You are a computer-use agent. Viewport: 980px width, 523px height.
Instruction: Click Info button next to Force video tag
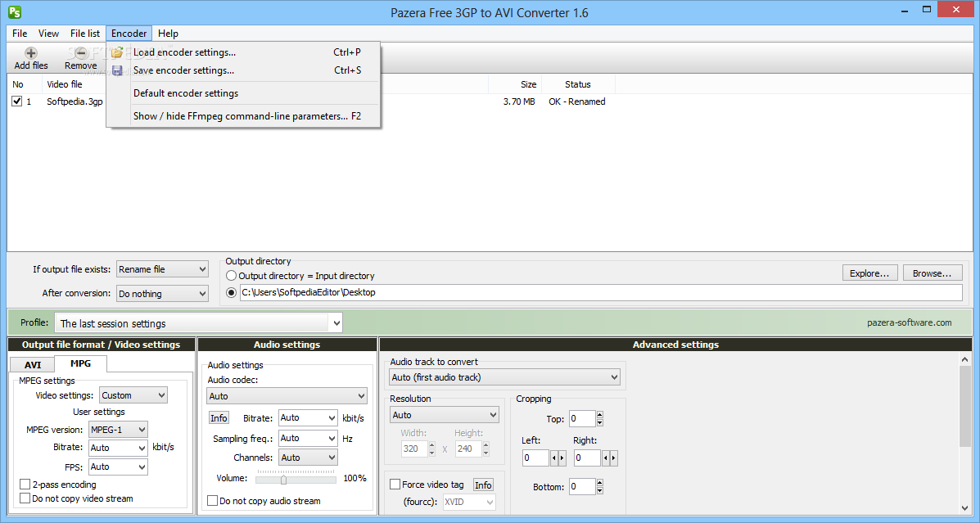click(x=483, y=485)
